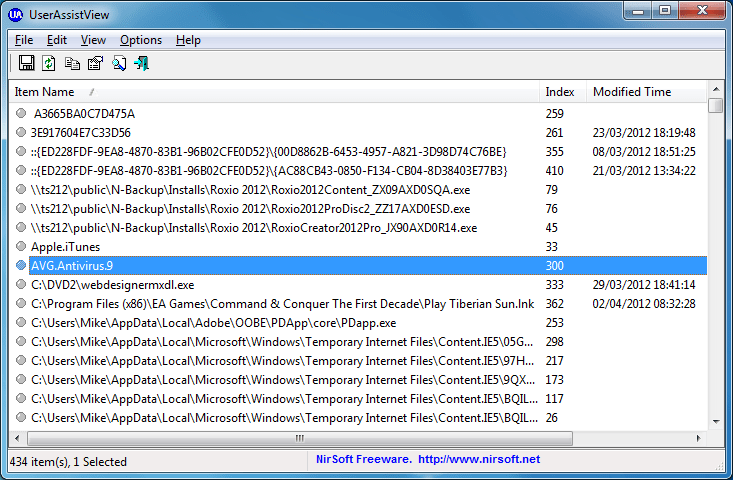Click the modified time 29/03/2012 18:41:14
This screenshot has width=733, height=480.
coord(644,285)
